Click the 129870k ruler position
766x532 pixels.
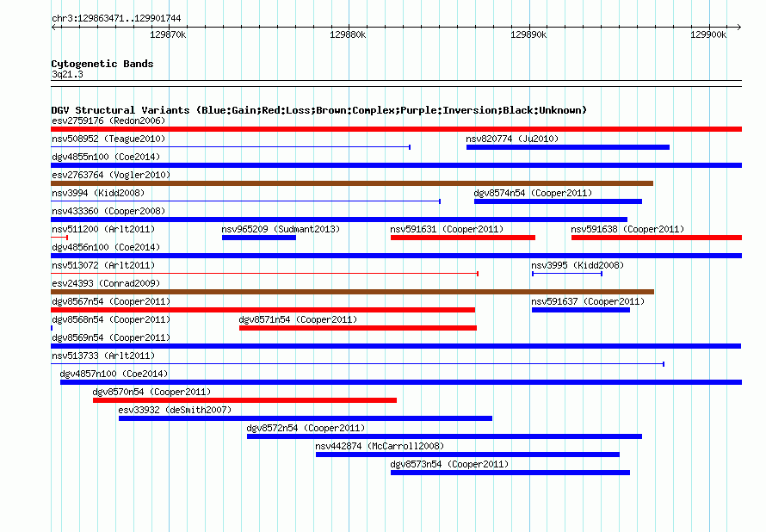click(x=168, y=34)
